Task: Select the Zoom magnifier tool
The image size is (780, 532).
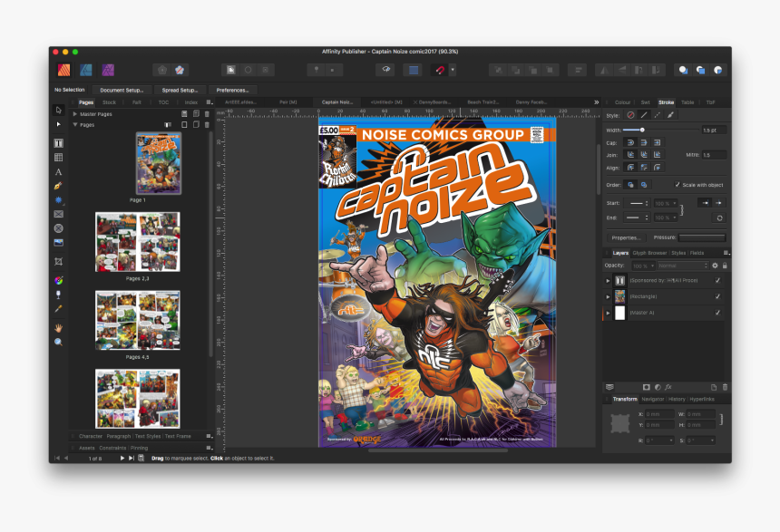Action: coord(58,342)
